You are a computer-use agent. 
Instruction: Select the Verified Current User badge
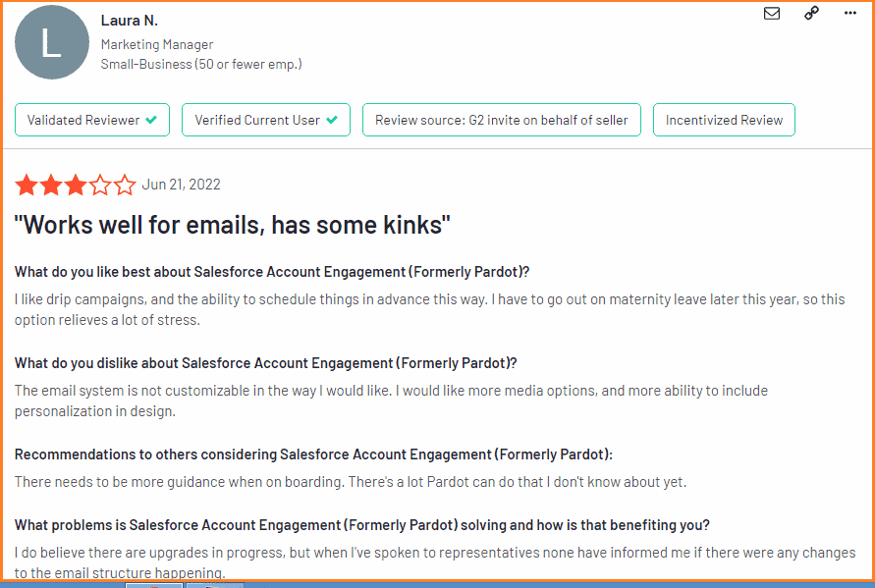pos(266,120)
